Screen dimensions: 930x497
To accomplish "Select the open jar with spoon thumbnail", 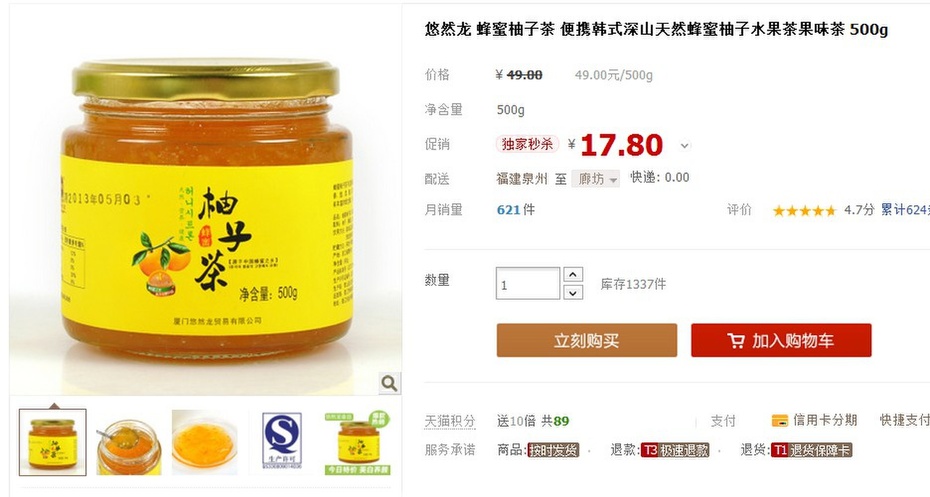I will click(129, 442).
